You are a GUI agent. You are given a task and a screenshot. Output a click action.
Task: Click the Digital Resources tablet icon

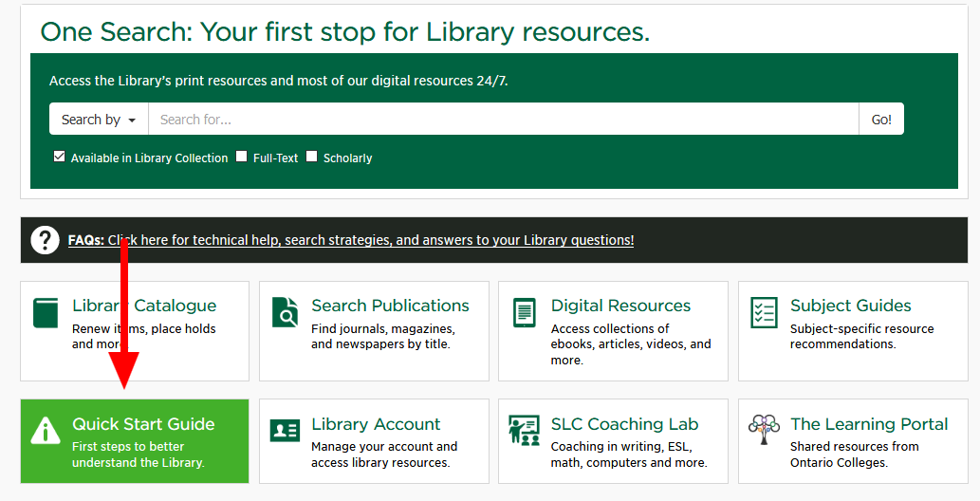[524, 312]
